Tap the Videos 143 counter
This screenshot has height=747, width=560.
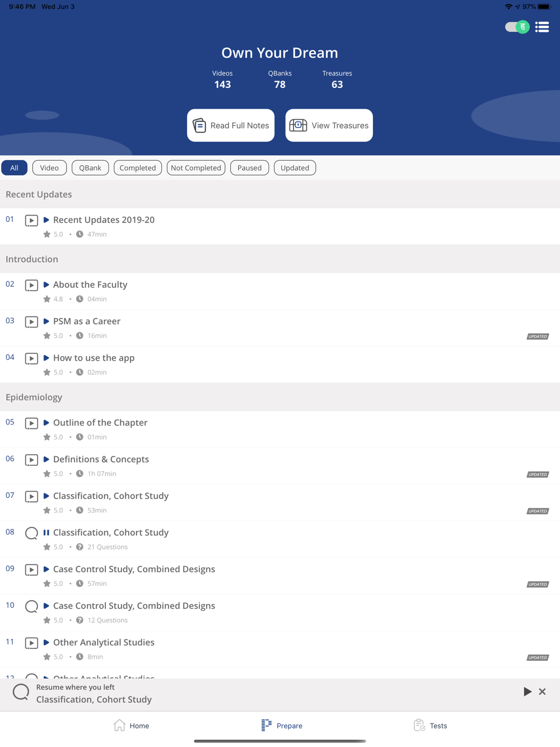tap(222, 80)
